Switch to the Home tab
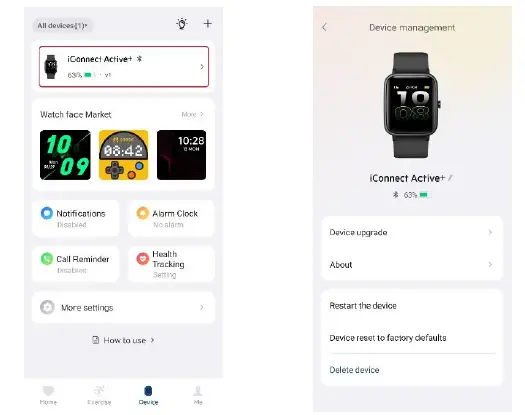This screenshot has width=525, height=415. (48, 395)
